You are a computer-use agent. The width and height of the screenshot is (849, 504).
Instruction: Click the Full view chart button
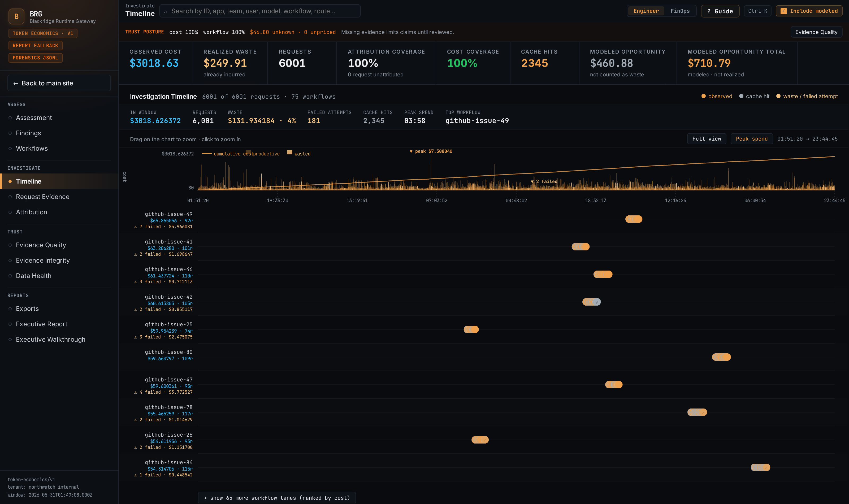(706, 139)
